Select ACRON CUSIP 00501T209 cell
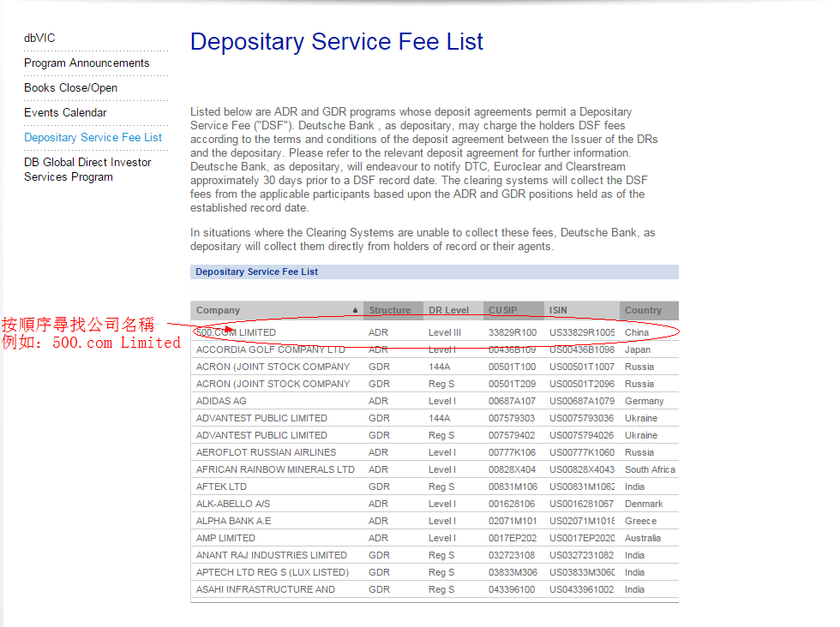This screenshot has height=627, width=840. tap(512, 384)
